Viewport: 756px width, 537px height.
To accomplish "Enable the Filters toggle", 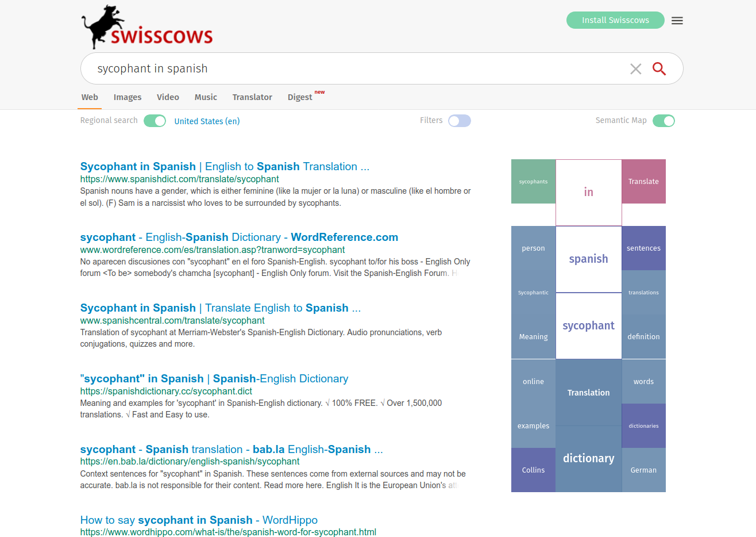I will [x=460, y=121].
